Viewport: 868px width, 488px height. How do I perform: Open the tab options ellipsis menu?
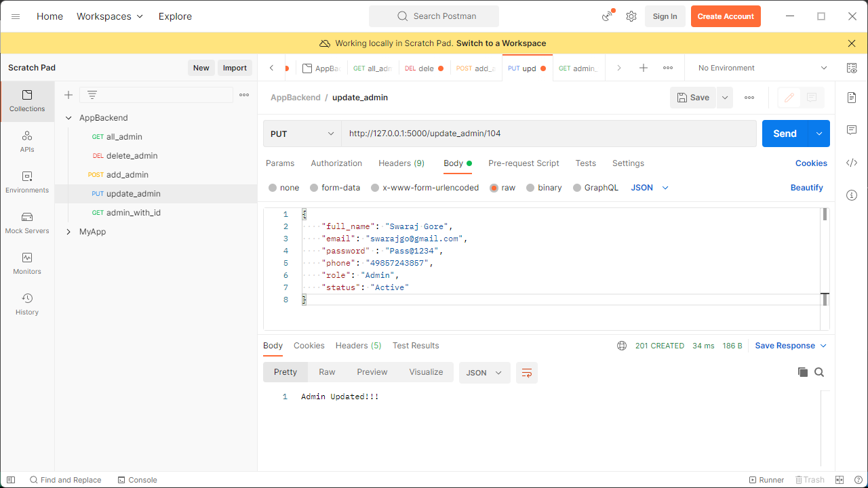(x=668, y=68)
